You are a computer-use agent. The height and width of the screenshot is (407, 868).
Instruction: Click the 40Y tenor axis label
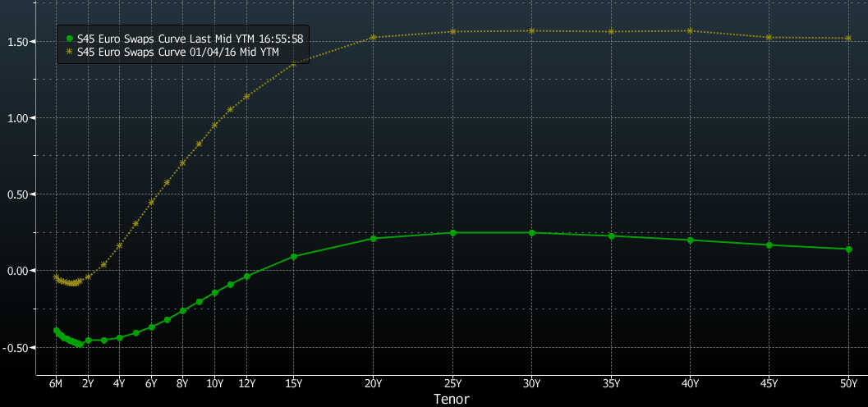[x=691, y=384]
